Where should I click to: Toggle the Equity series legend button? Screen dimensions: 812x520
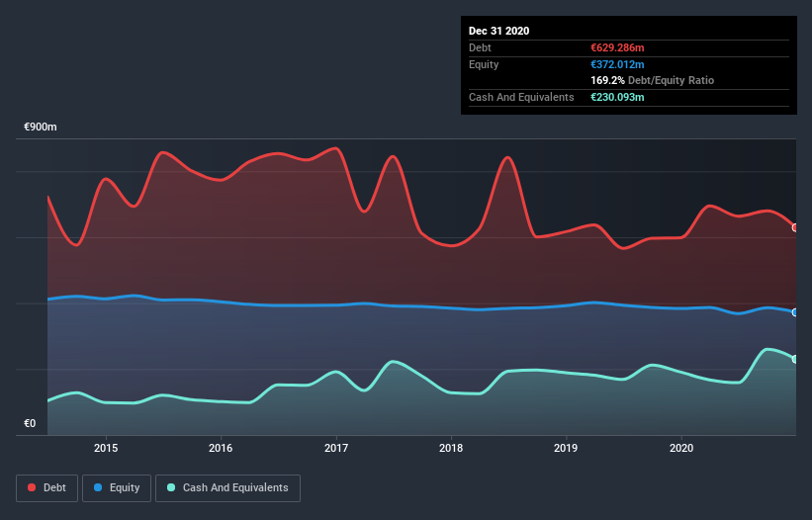pos(117,488)
